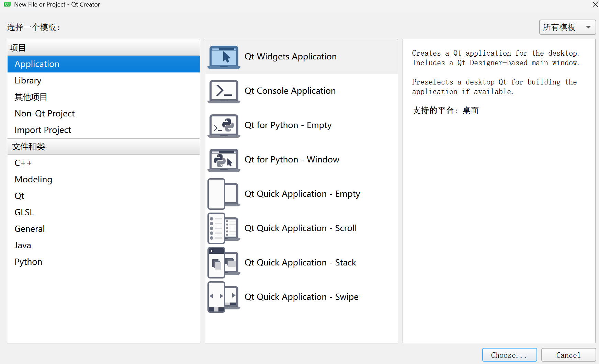Image resolution: width=599 pixels, height=364 pixels.
Task: Click the 文件和类 section header
Action: coord(104,147)
